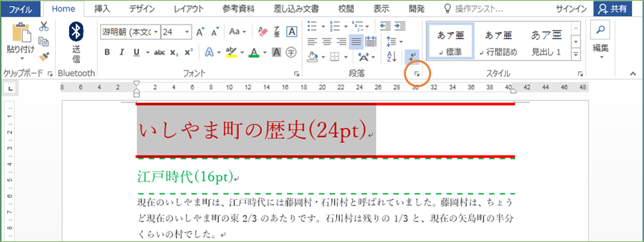Open the paragraph dialog launcher
This screenshot has height=242, width=644.
point(416,74)
